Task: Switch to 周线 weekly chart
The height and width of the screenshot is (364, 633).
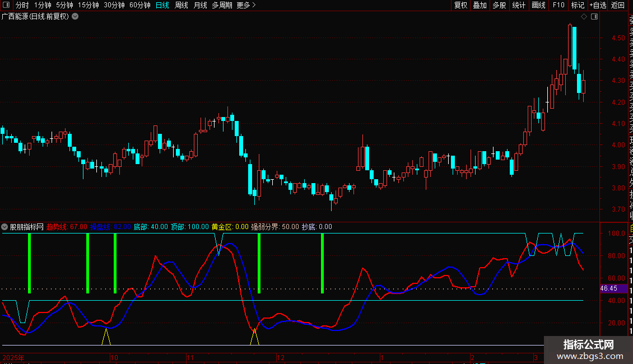Action: click(181, 5)
